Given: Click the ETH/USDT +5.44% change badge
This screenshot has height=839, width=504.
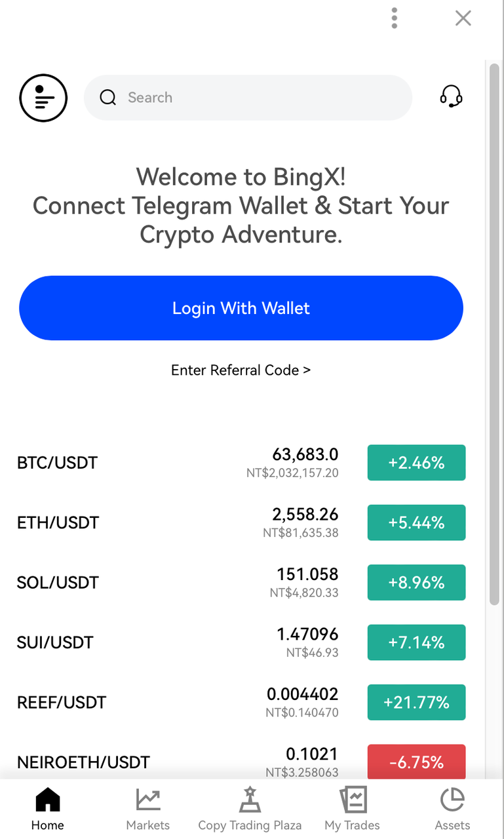Looking at the screenshot, I should tap(416, 522).
